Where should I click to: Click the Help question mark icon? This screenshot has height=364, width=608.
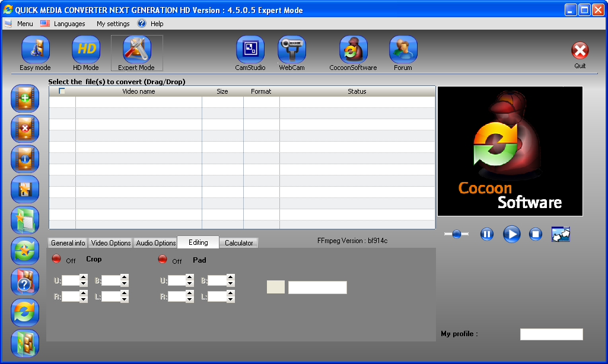142,23
